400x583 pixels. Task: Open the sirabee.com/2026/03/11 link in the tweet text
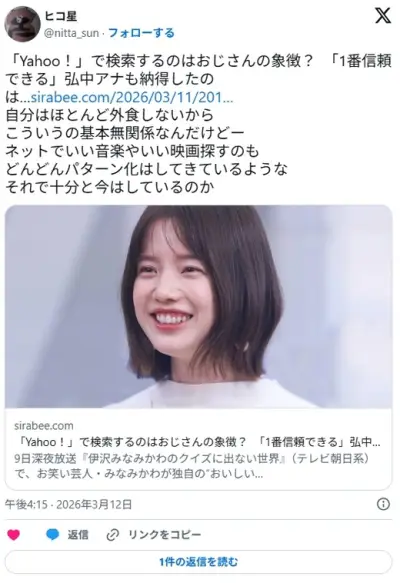pyautogui.click(x=132, y=97)
